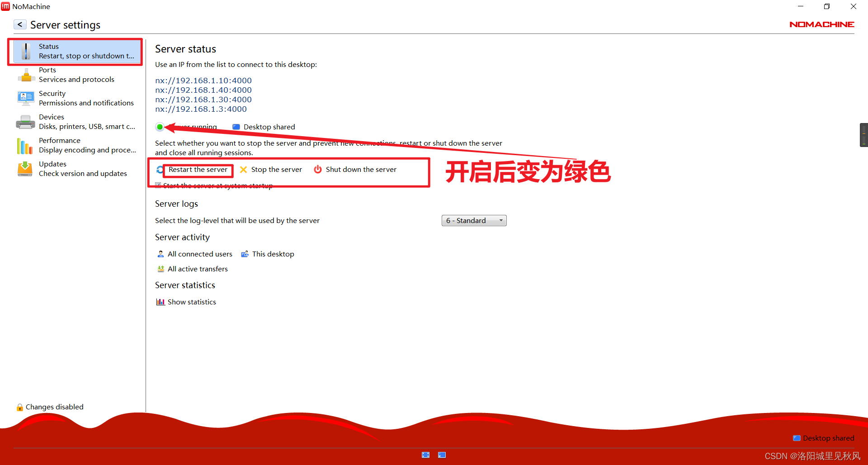868x465 pixels.
Task: Open Security Permissions and notifications section
Action: (77, 98)
